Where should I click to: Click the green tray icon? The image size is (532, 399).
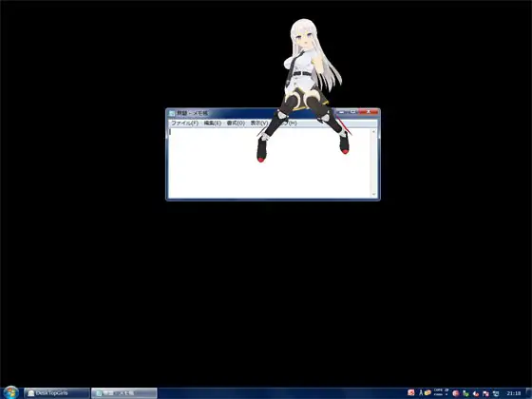tap(465, 393)
